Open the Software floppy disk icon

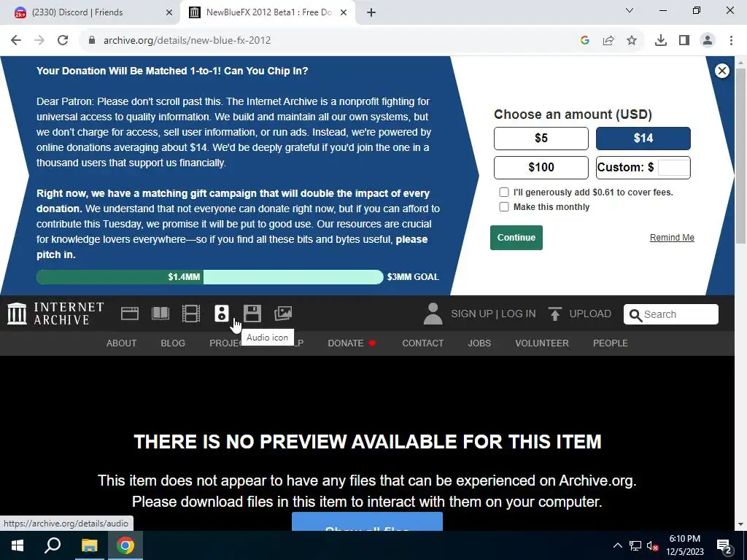252,314
